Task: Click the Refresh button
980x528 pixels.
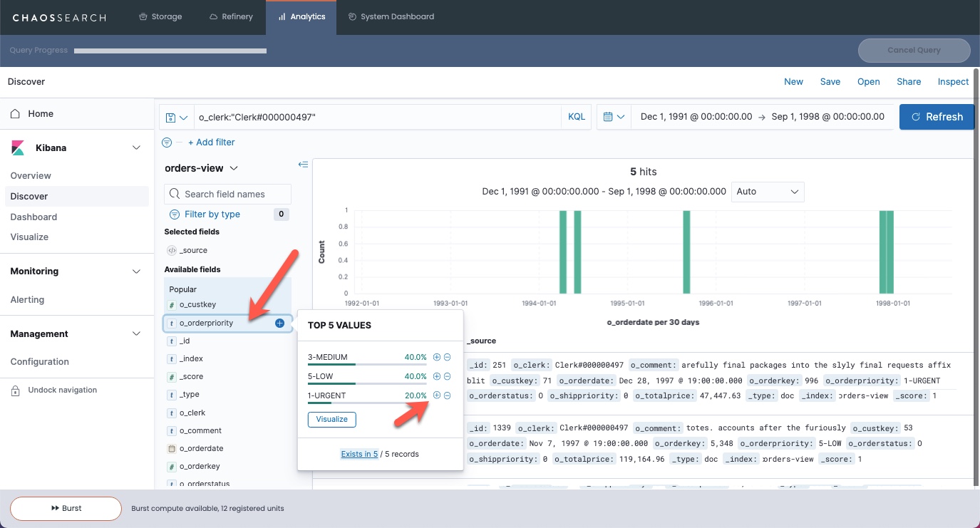Action: coord(937,117)
